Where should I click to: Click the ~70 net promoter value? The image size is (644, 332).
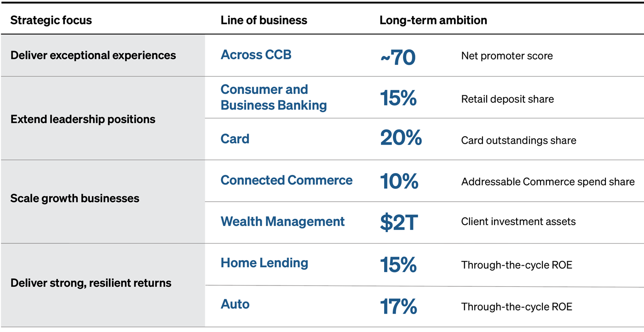pos(398,57)
